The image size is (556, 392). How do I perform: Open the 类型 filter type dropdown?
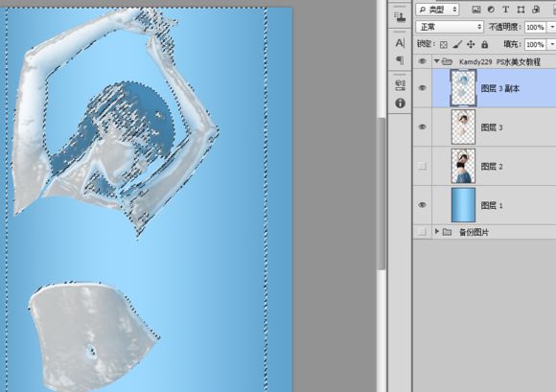tap(437, 10)
